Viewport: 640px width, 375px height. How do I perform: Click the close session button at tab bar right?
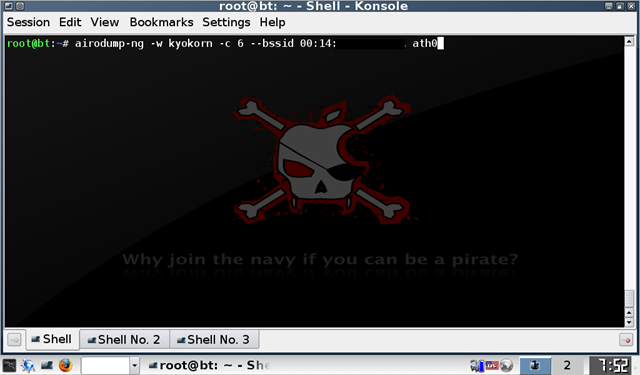tap(626, 339)
